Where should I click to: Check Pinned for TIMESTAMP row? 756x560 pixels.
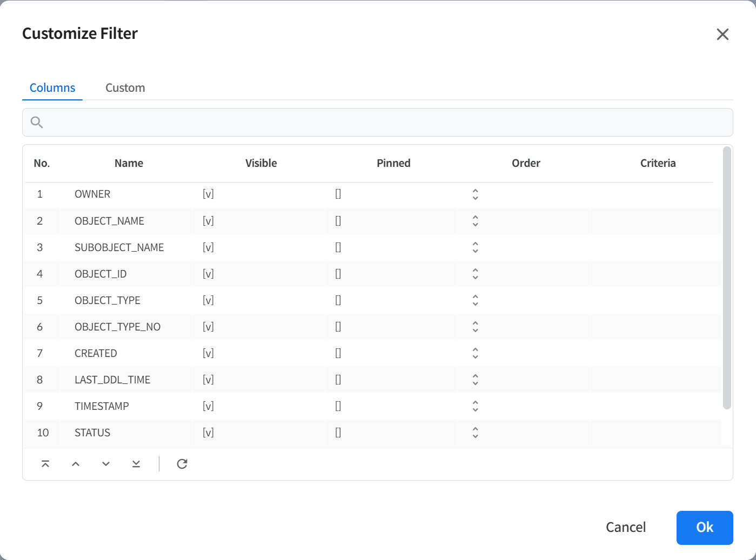coord(338,406)
